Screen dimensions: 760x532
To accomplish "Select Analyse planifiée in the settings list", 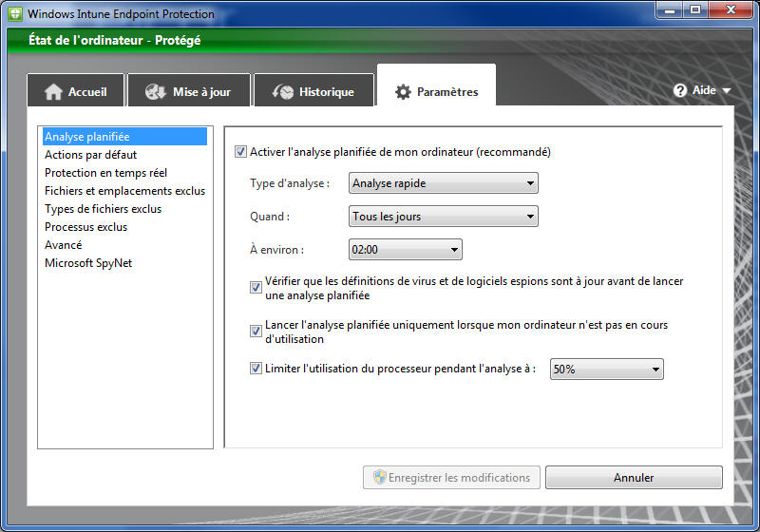I will click(x=124, y=137).
